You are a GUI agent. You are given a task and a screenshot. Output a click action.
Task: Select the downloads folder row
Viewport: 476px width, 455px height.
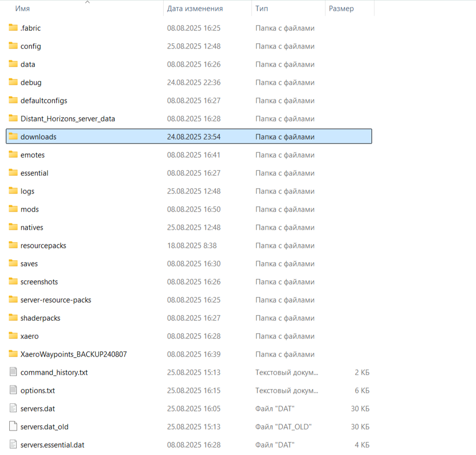(189, 137)
